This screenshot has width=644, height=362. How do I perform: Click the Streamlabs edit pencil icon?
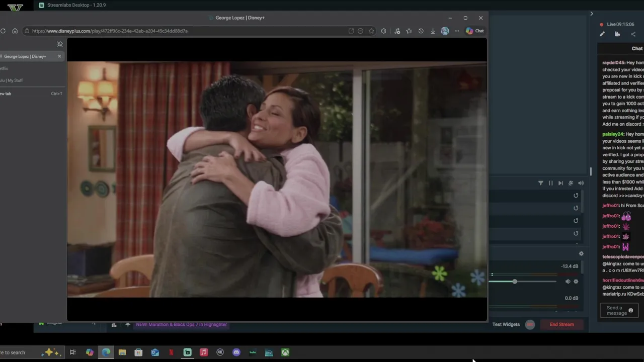[602, 34]
